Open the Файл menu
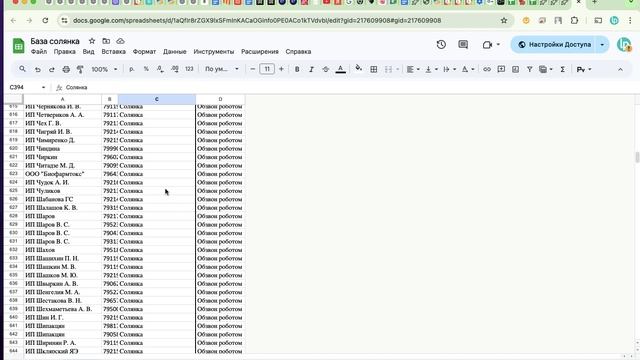640x360 pixels. point(39,52)
